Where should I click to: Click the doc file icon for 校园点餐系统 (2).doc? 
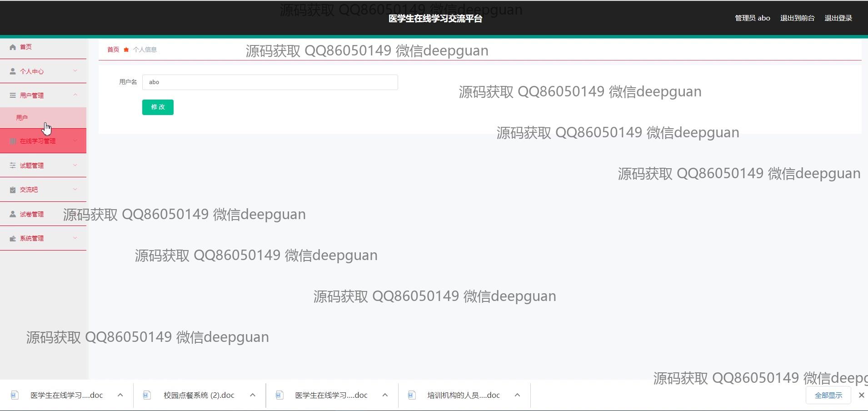click(x=146, y=395)
